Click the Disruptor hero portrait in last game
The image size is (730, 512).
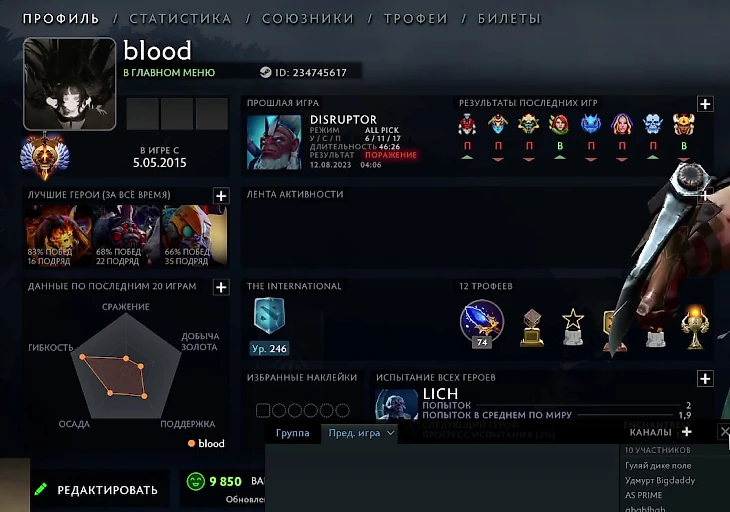tap(274, 142)
